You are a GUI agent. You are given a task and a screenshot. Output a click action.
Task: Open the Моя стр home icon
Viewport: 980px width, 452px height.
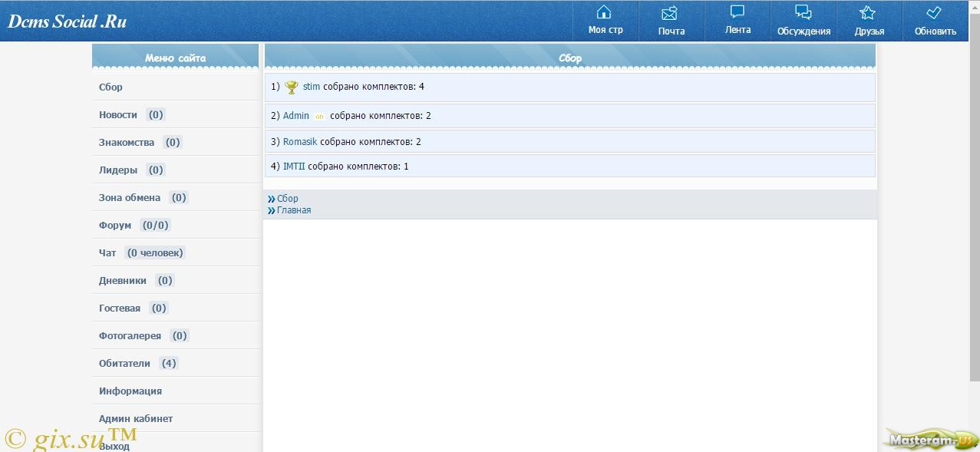[x=605, y=13]
